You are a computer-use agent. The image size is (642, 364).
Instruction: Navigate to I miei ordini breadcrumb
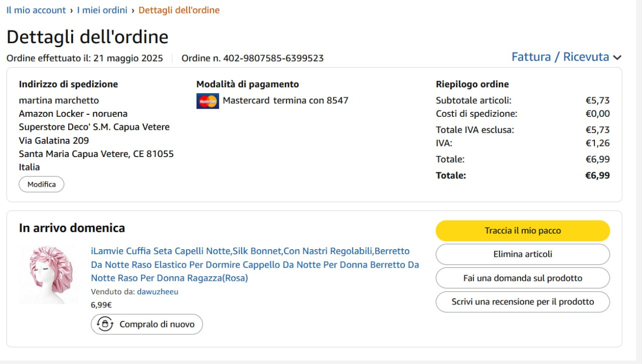tap(102, 10)
